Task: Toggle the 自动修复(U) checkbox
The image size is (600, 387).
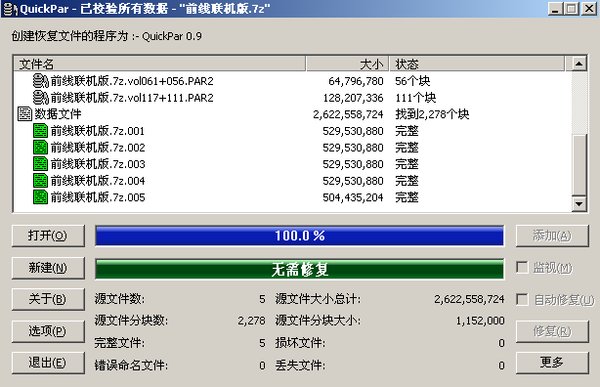Action: [522, 299]
